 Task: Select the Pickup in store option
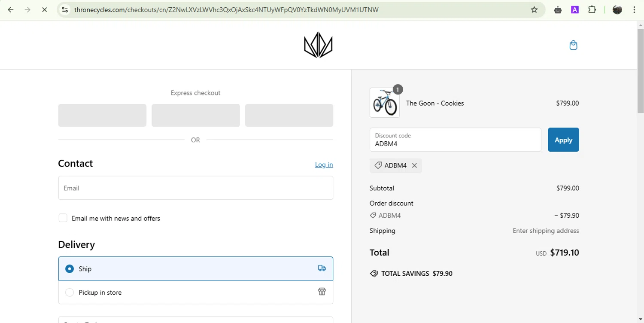[195, 292]
